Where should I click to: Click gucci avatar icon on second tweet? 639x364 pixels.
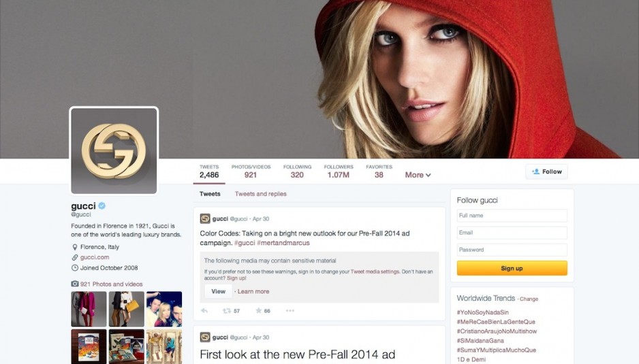(205, 337)
